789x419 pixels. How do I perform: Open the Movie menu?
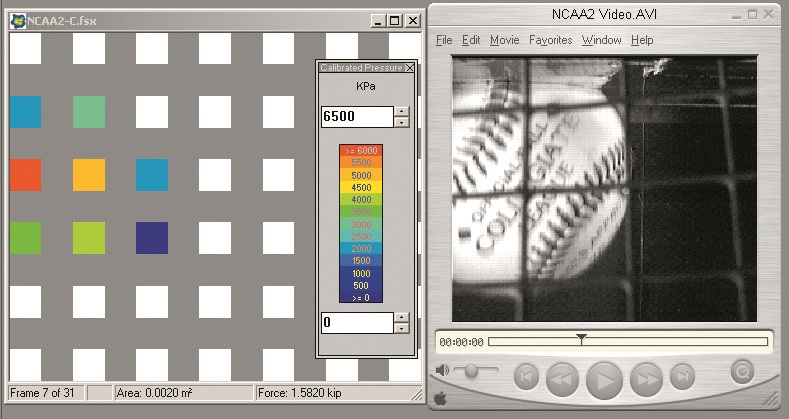(x=504, y=40)
